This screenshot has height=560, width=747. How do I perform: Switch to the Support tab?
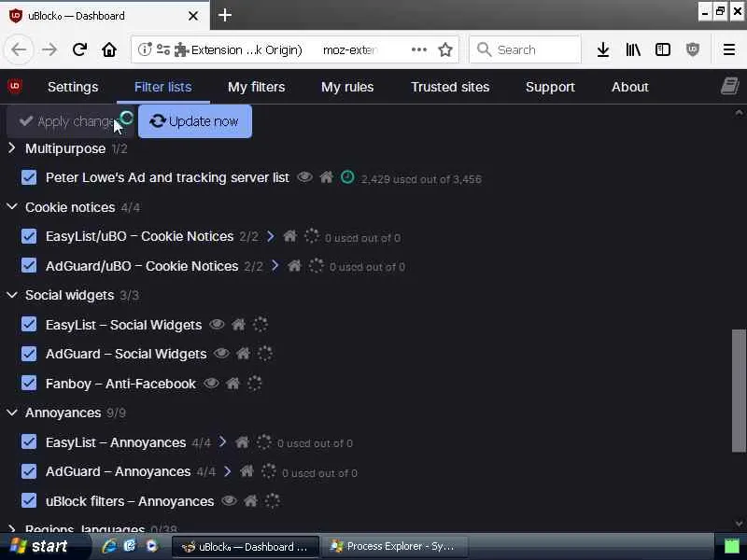[x=550, y=87]
